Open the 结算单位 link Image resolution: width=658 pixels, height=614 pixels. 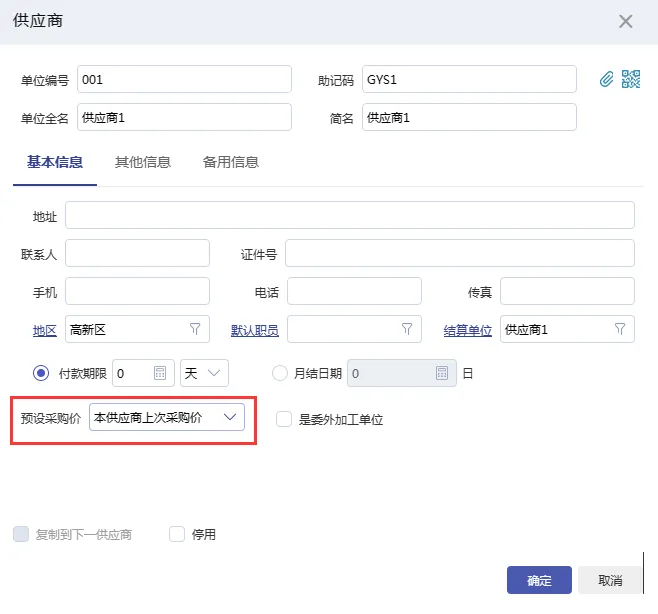(x=467, y=330)
